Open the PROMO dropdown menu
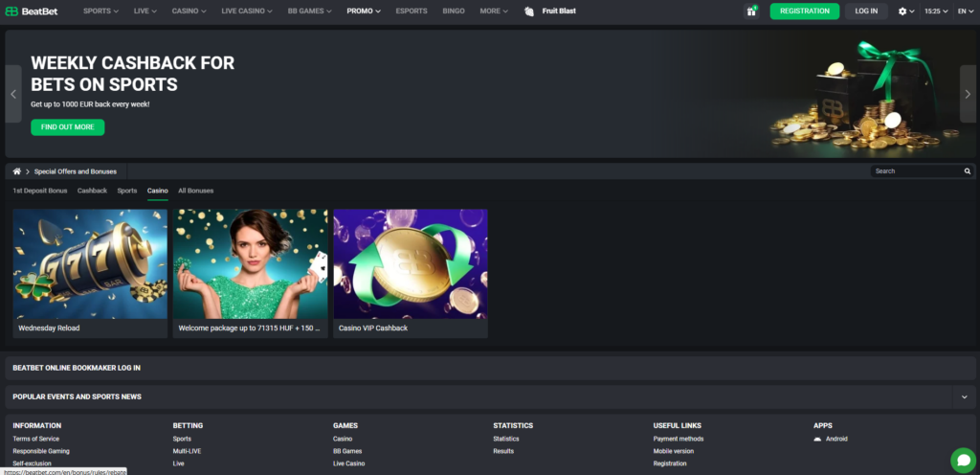Screen dimensions: 980x475 click(x=364, y=11)
